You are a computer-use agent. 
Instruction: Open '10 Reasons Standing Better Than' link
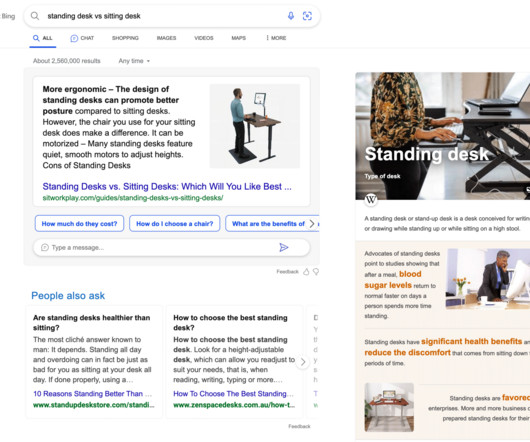pos(92,394)
